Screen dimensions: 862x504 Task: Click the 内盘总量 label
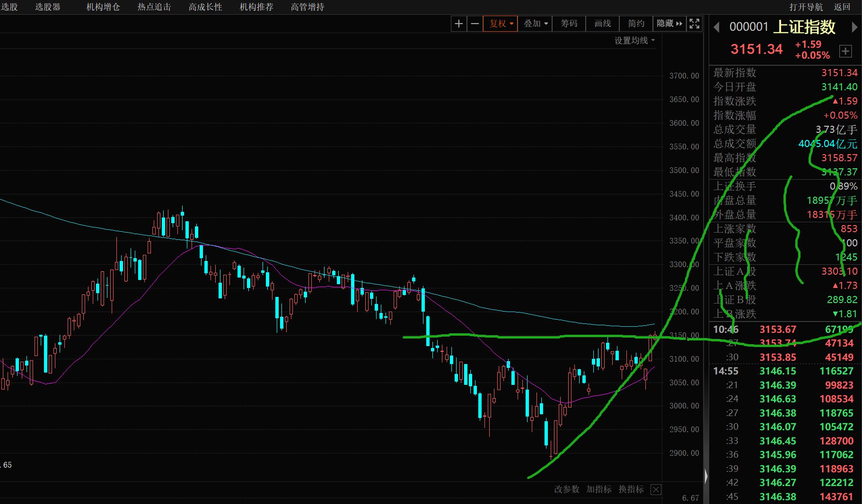click(735, 200)
